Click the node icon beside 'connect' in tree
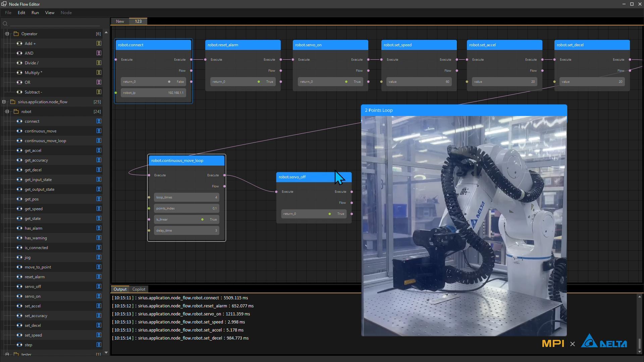Viewport: 644px width, 362px height. pyautogui.click(x=19, y=121)
